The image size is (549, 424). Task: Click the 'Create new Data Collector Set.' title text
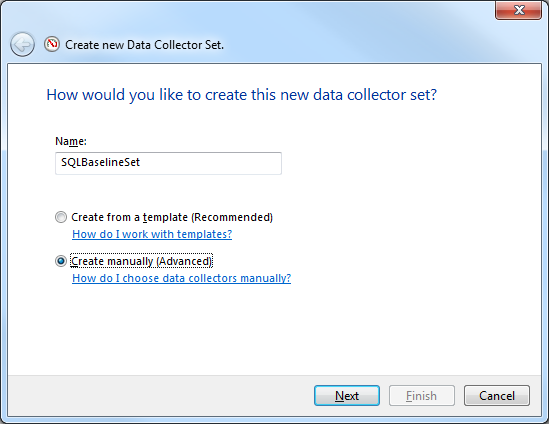point(144,45)
